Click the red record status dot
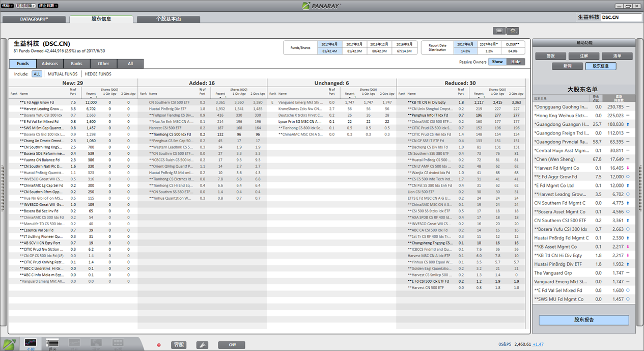The image size is (644, 351). pos(159,345)
